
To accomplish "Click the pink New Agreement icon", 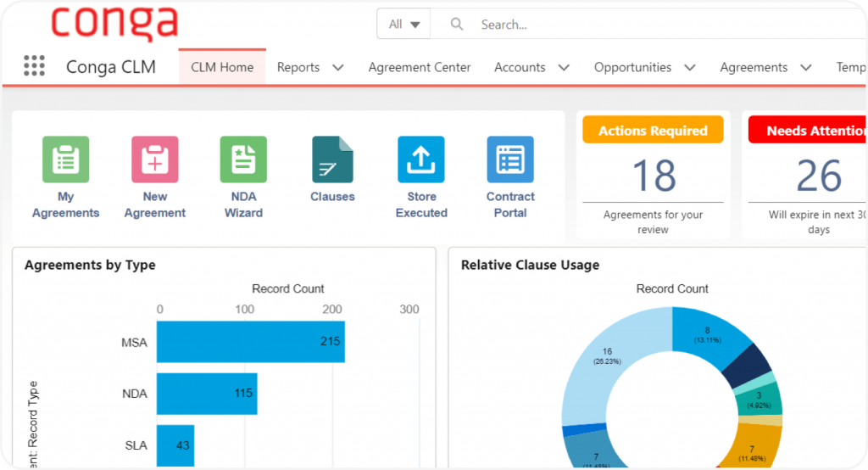I will [154, 159].
